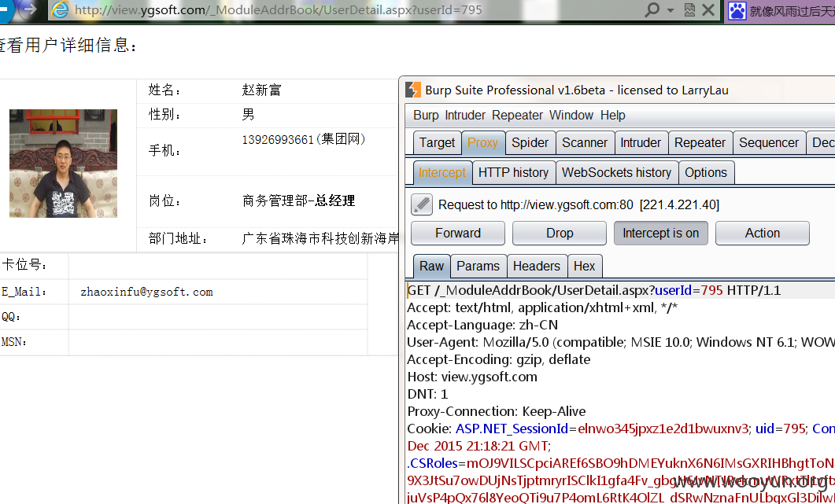The height and width of the screenshot is (504, 835).
Task: Switch to the Intruder tool tab
Action: tap(641, 142)
